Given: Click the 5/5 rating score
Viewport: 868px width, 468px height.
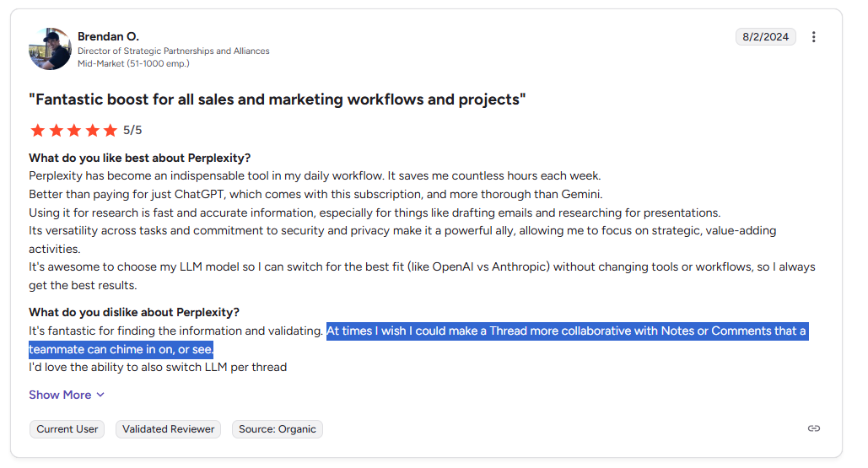Looking at the screenshot, I should [132, 131].
